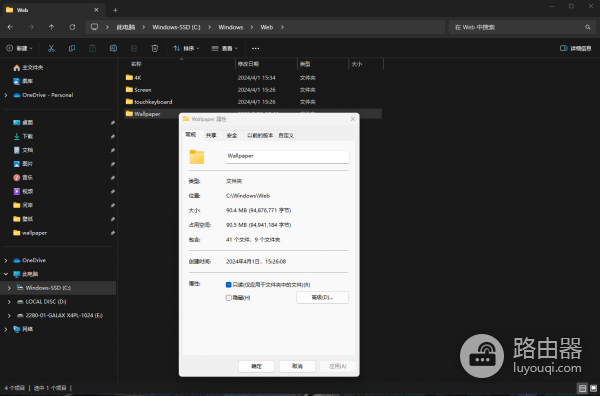Switch to the Security properties tab
This screenshot has height=396, width=600.
(x=232, y=135)
